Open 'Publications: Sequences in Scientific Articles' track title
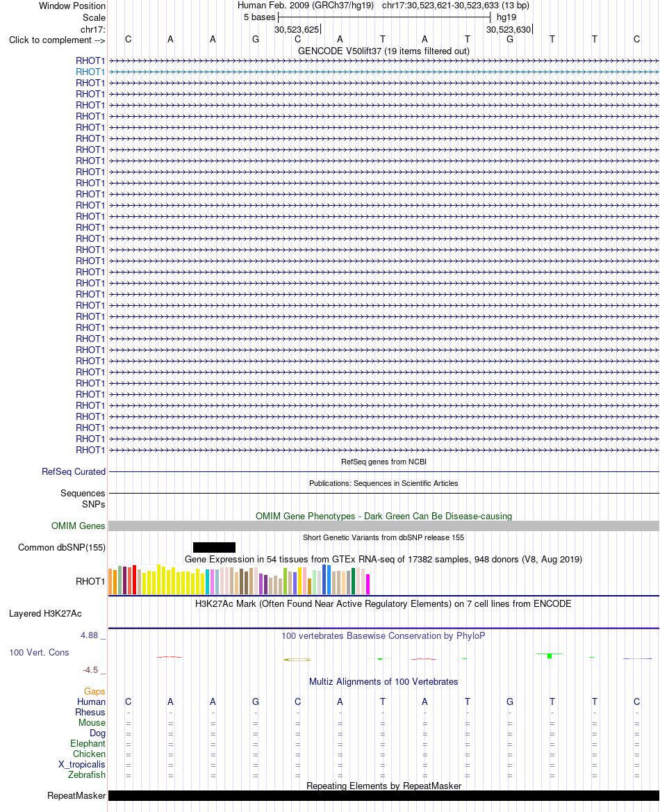Screen dimensions: 660x812 (383, 484)
